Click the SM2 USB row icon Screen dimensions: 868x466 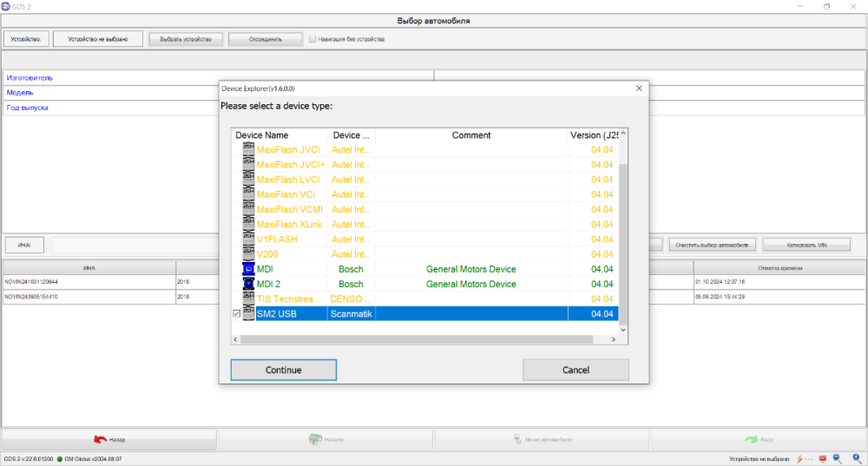coord(248,314)
